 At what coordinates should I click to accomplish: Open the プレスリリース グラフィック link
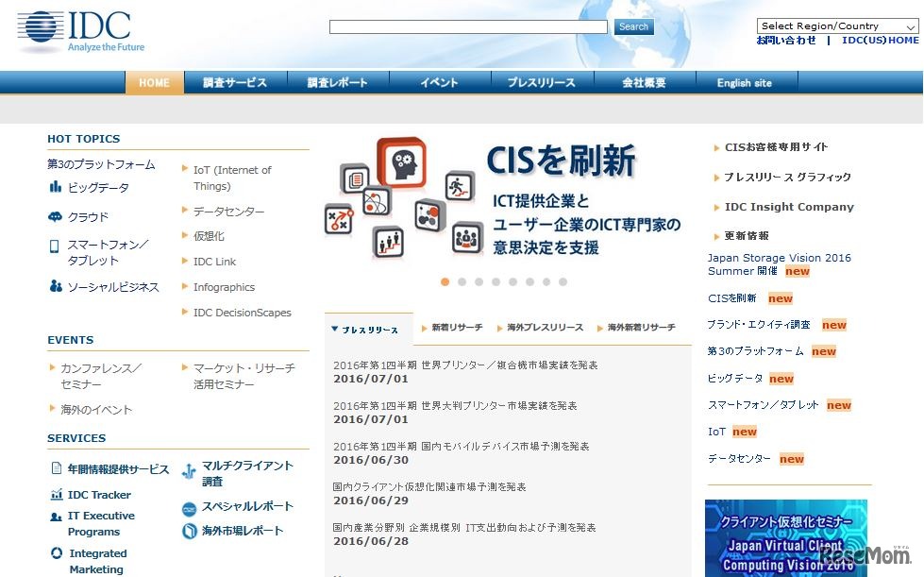pyautogui.click(x=788, y=177)
